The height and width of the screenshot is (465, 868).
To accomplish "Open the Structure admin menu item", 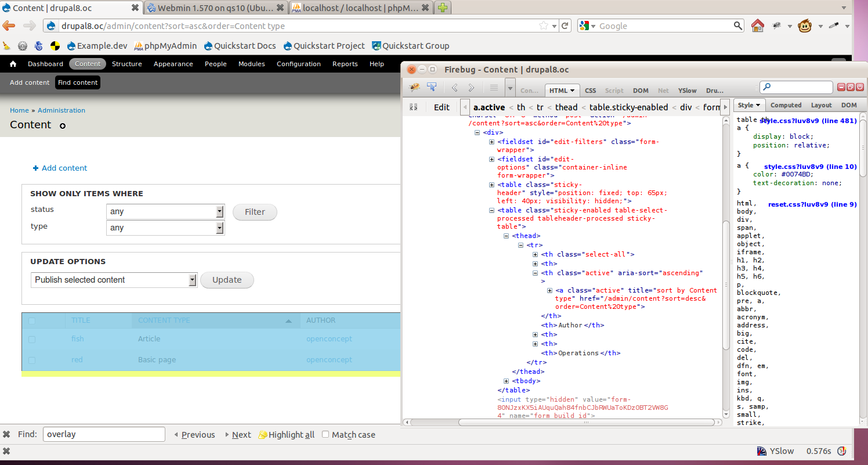I will 126,64.
